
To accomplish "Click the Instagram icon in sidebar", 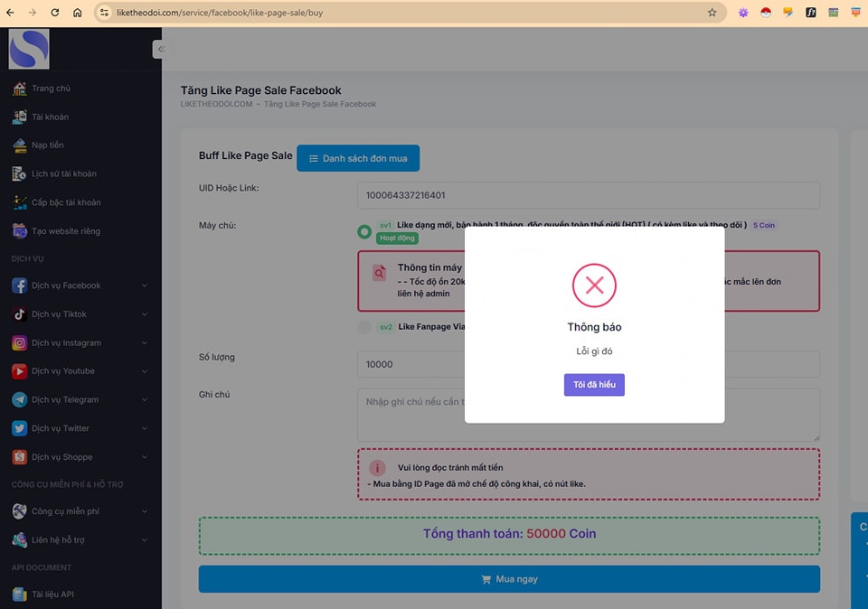I will [x=19, y=343].
